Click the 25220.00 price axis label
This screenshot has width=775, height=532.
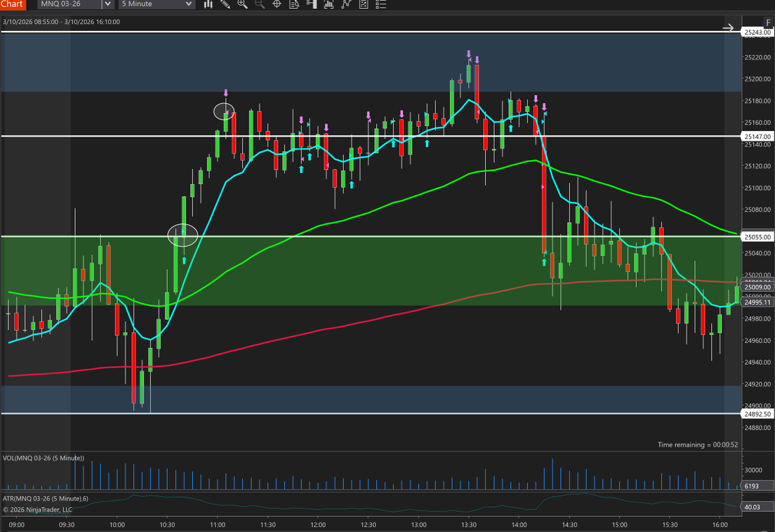pos(758,57)
